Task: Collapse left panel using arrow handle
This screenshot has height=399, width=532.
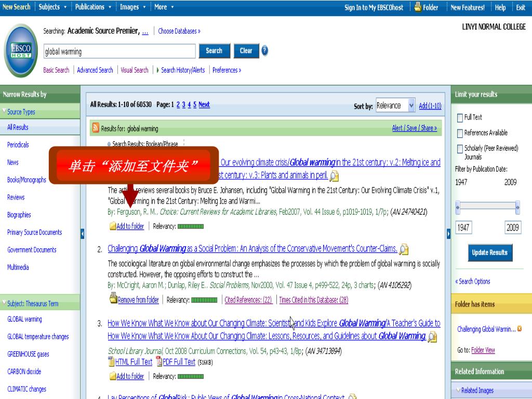Action: coord(83,233)
